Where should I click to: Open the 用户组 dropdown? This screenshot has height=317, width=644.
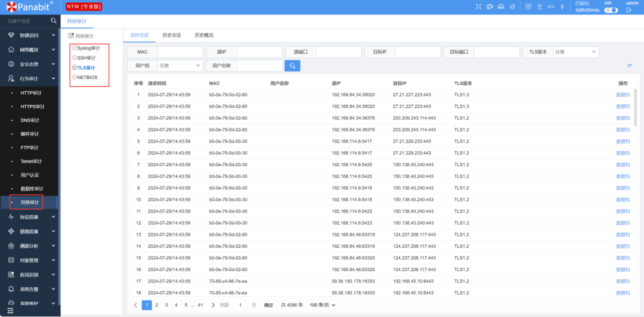coord(180,66)
